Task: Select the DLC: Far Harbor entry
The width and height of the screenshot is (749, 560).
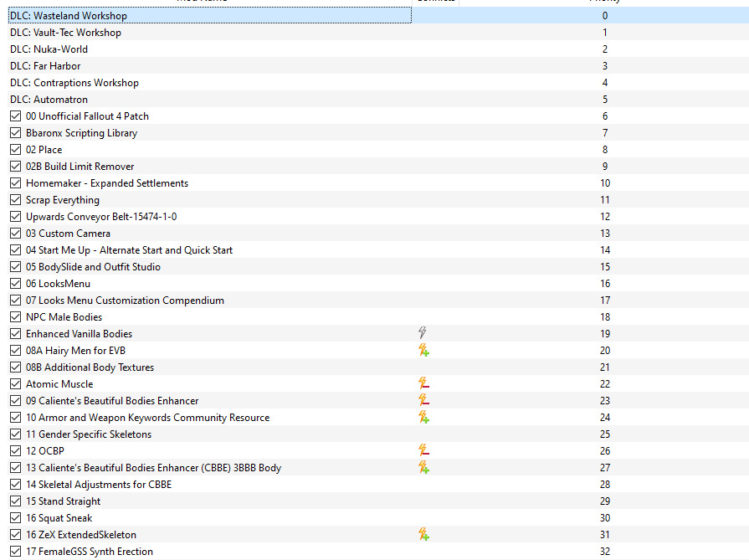Action: tap(378, 66)
